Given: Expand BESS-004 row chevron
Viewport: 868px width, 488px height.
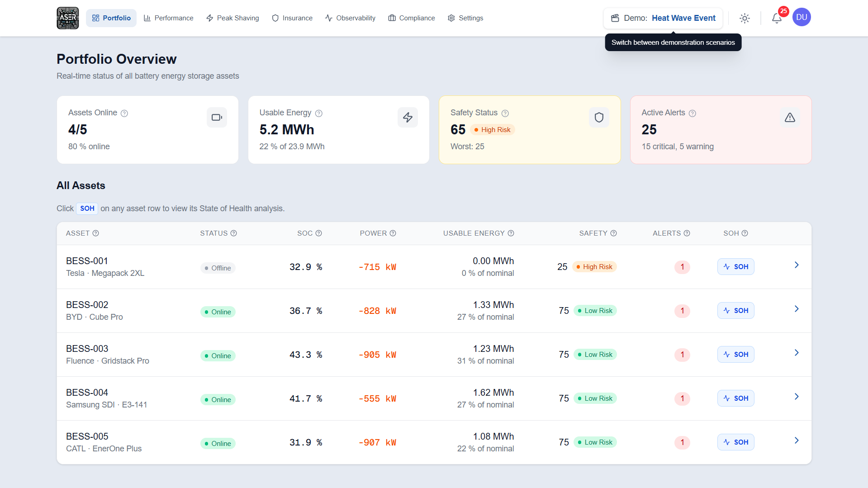Looking at the screenshot, I should [797, 397].
